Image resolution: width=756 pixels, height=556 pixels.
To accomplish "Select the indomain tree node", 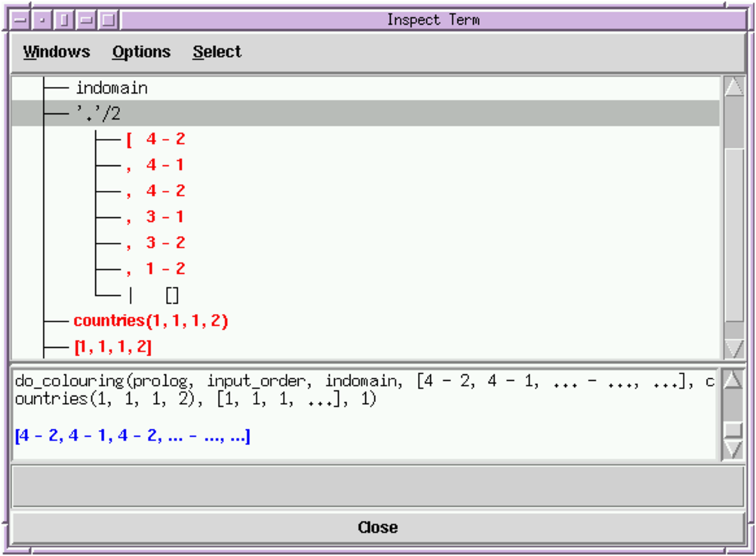I will click(x=111, y=88).
